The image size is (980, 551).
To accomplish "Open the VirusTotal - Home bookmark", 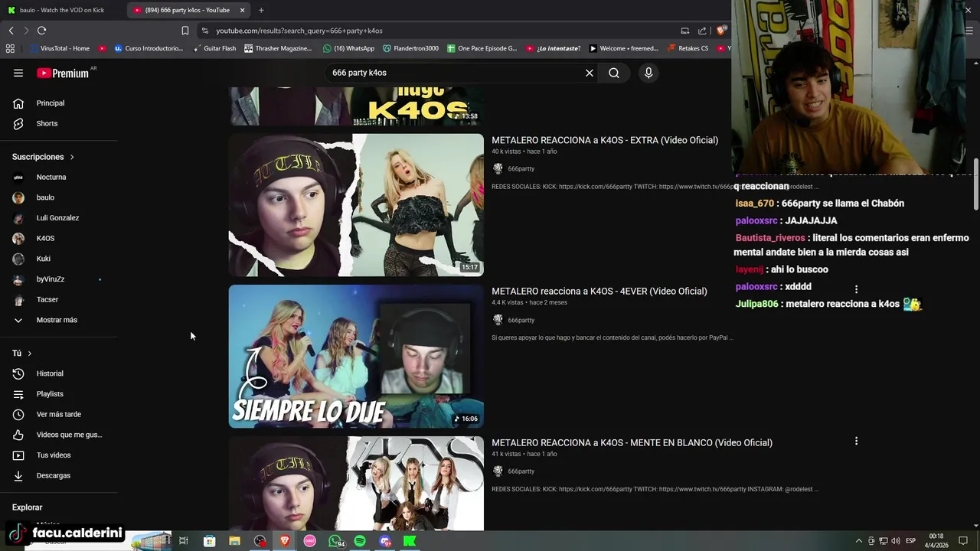I will pyautogui.click(x=60, y=48).
